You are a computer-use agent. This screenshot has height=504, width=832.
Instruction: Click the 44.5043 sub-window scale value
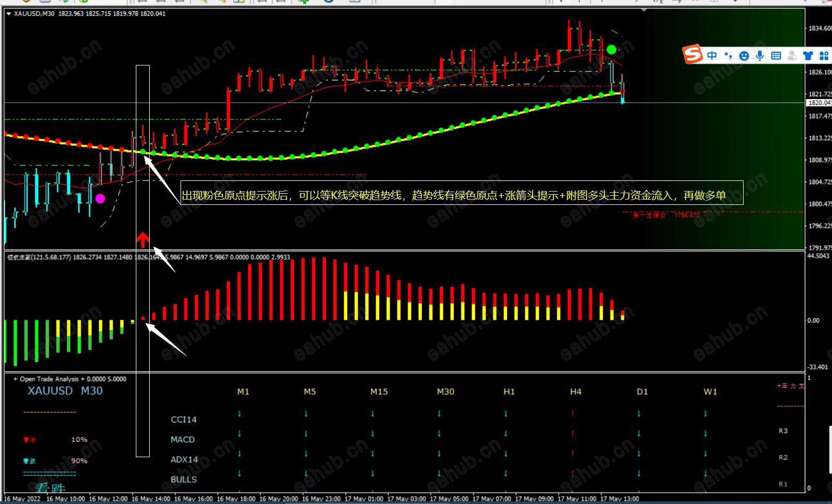point(818,256)
